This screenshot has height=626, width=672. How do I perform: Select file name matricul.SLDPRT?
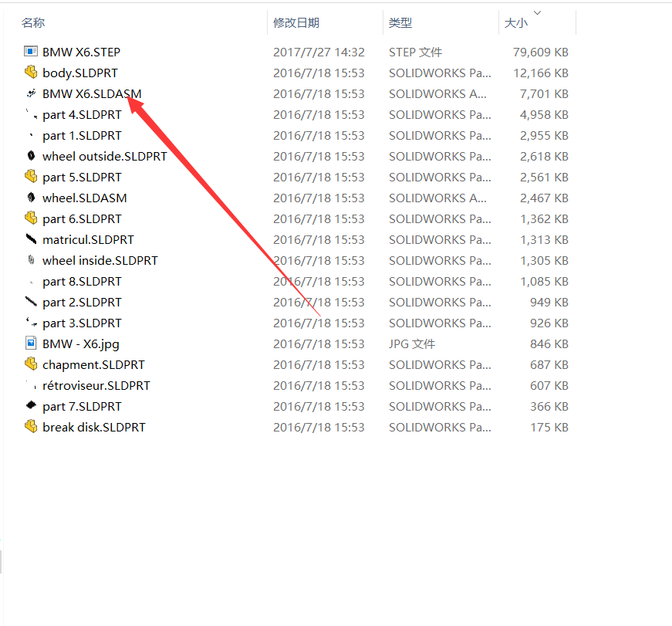pos(88,240)
